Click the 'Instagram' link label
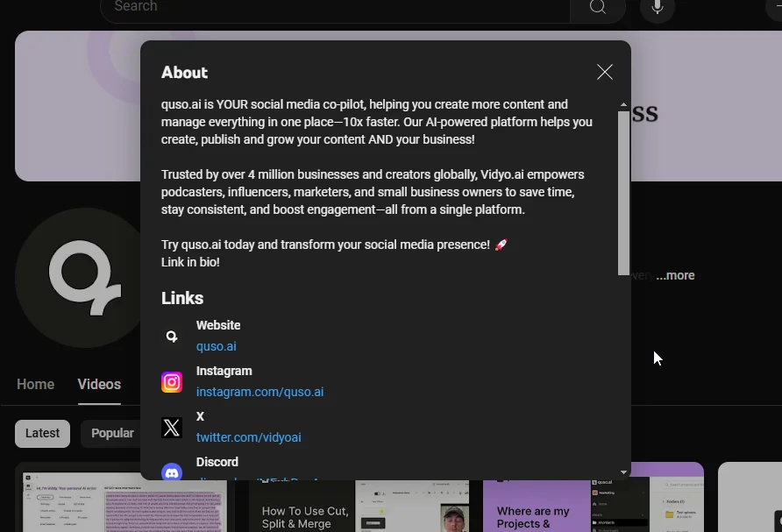Image resolution: width=782 pixels, height=532 pixels. 224,371
